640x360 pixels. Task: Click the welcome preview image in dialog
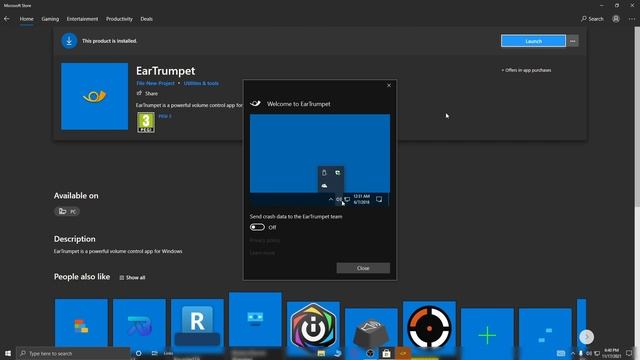320,160
